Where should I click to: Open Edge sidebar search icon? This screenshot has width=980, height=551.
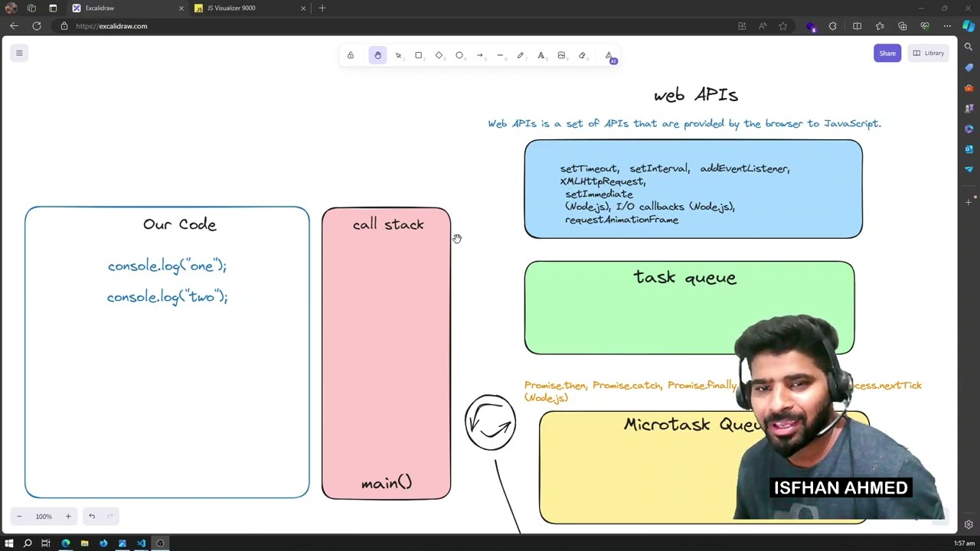[969, 47]
